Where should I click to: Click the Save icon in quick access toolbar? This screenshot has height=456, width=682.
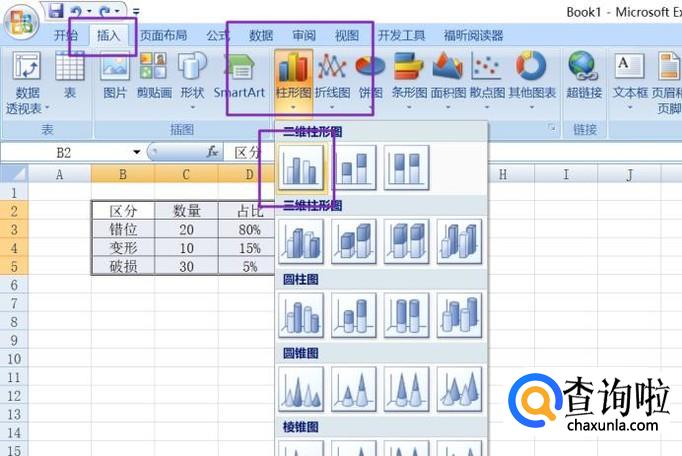tap(56, 11)
